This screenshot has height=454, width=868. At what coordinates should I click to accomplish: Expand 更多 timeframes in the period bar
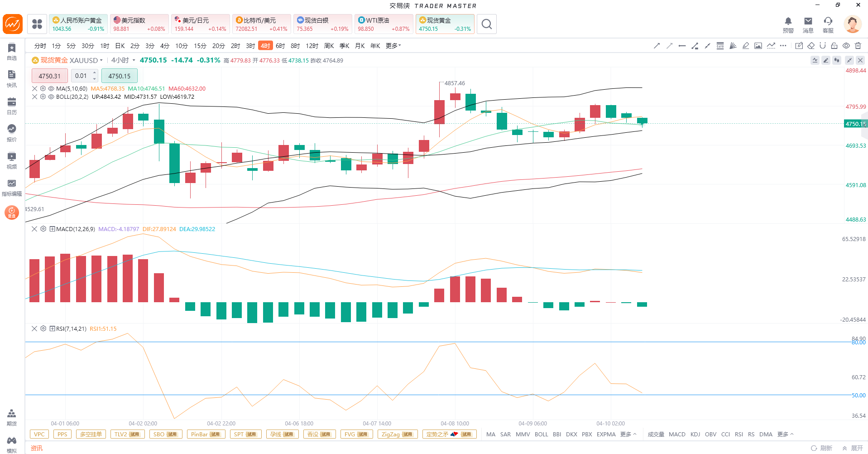pos(393,46)
